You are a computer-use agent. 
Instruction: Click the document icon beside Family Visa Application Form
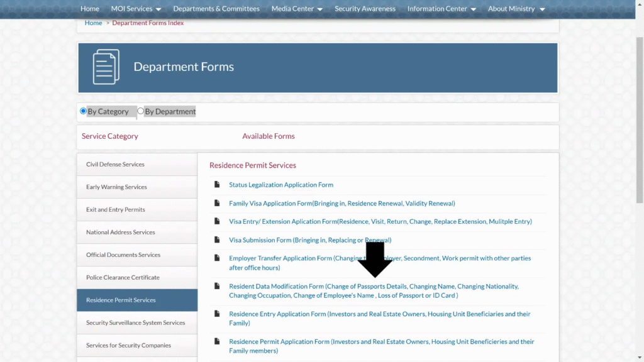click(217, 203)
